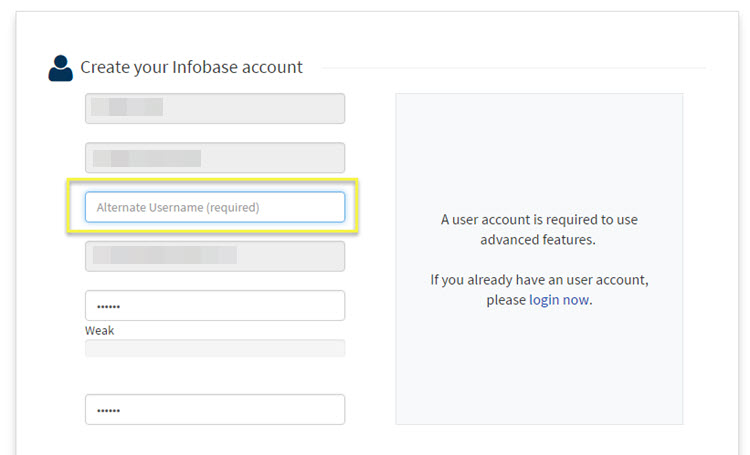Click the Weak password strength label
Screen dimensions: 750x455
point(99,331)
